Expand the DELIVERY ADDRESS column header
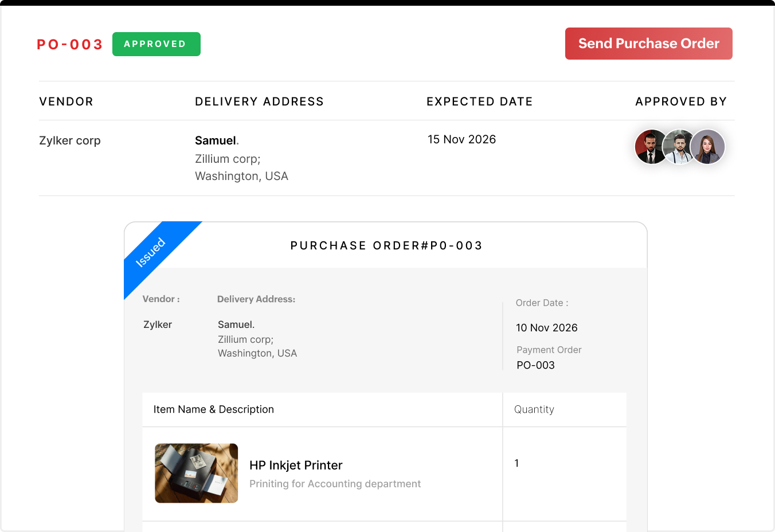 (x=259, y=101)
